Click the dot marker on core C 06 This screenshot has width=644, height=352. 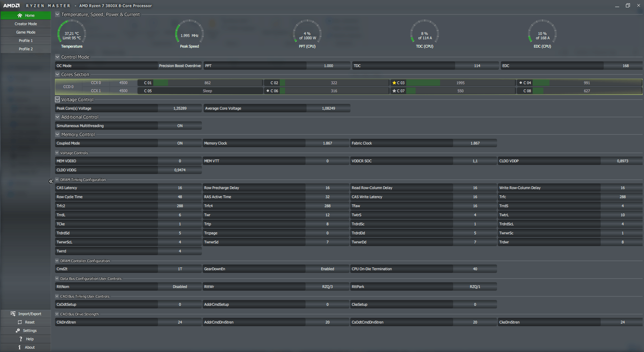[268, 91]
